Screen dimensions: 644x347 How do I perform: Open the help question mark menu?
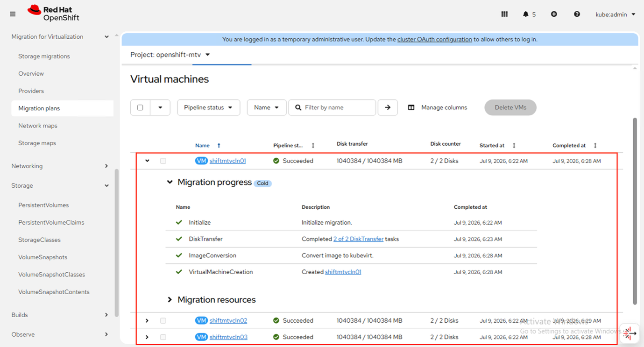click(x=577, y=14)
